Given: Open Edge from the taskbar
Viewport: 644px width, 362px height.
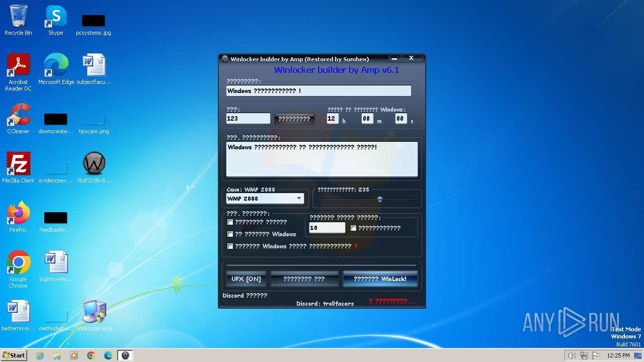Looking at the screenshot, I should (x=108, y=355).
